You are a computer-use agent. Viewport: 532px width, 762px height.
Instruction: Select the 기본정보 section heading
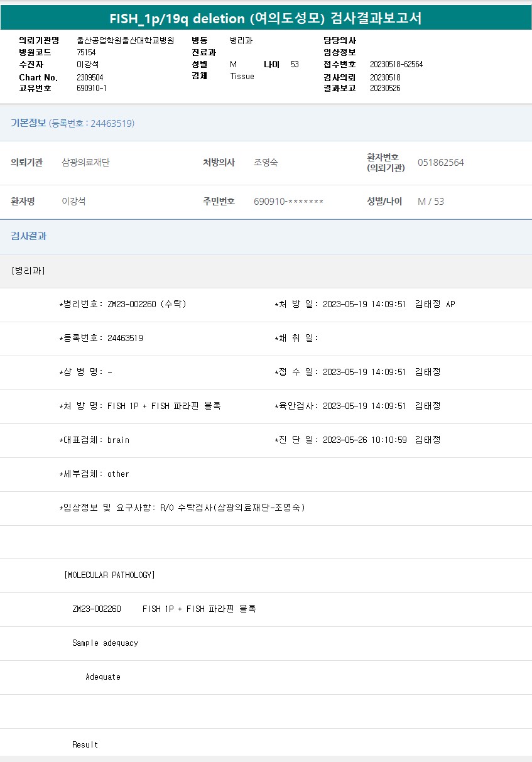click(x=28, y=123)
